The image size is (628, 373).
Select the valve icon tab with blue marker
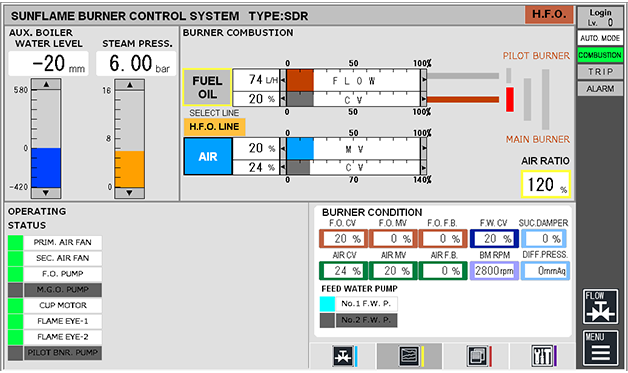(343, 356)
